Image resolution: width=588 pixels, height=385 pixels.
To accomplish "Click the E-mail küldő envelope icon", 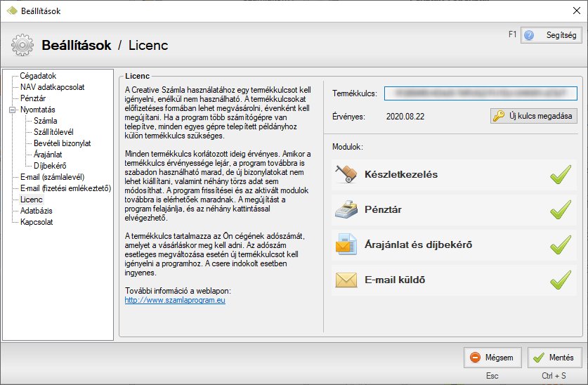I will [x=346, y=280].
